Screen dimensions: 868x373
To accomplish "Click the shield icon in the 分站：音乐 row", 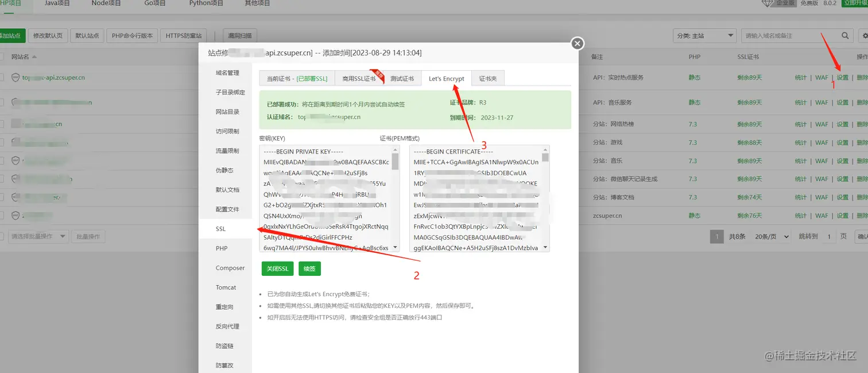I will click(x=16, y=161).
